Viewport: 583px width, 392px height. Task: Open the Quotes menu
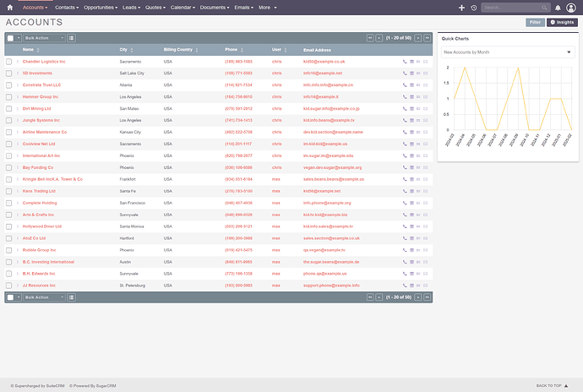click(155, 8)
